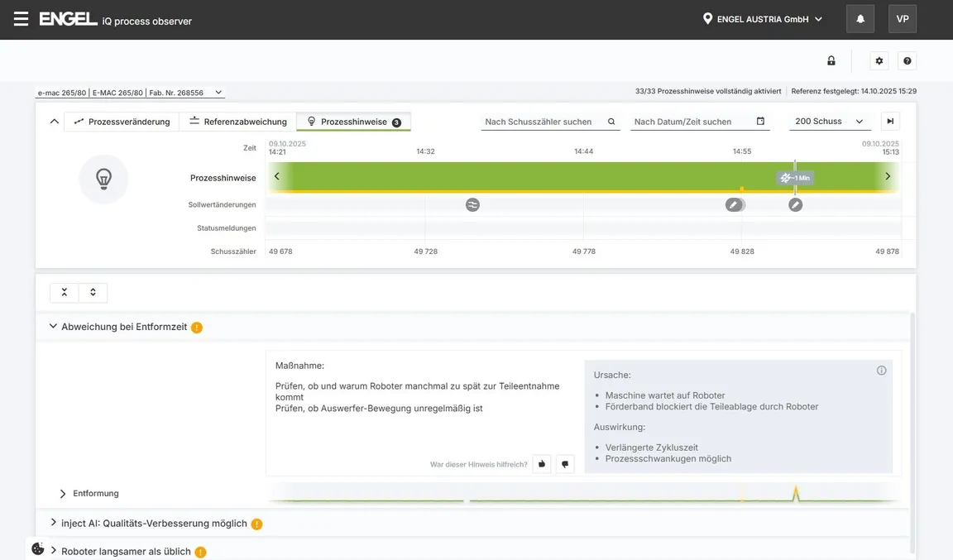Screen dimensions: 953x560
Task: Collapse the Abweichung bei Entformzeit section
Action: pos(53,327)
